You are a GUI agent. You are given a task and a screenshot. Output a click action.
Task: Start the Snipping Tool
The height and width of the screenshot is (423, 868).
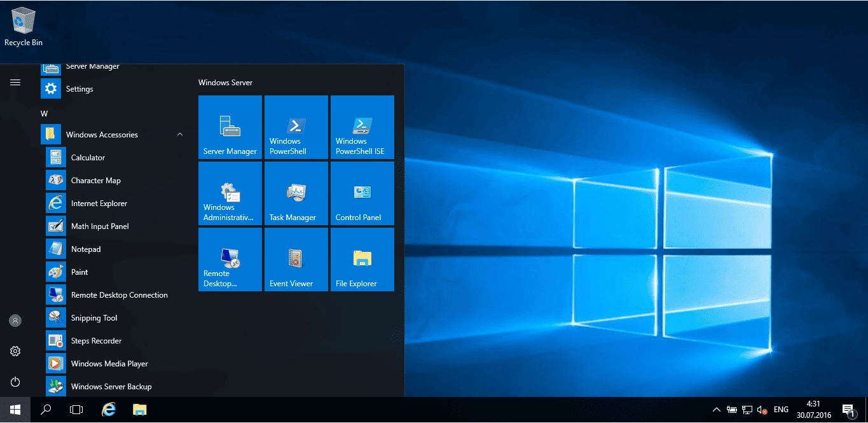tap(114, 318)
